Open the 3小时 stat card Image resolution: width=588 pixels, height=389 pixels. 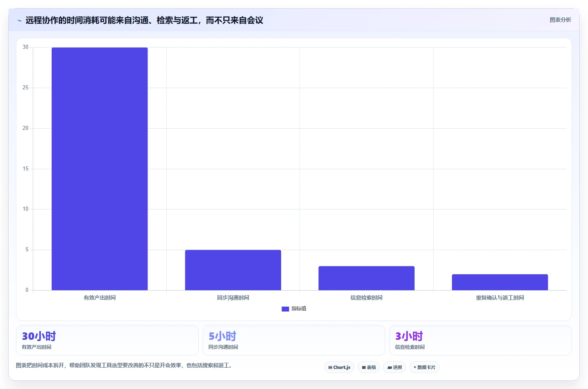click(x=480, y=340)
